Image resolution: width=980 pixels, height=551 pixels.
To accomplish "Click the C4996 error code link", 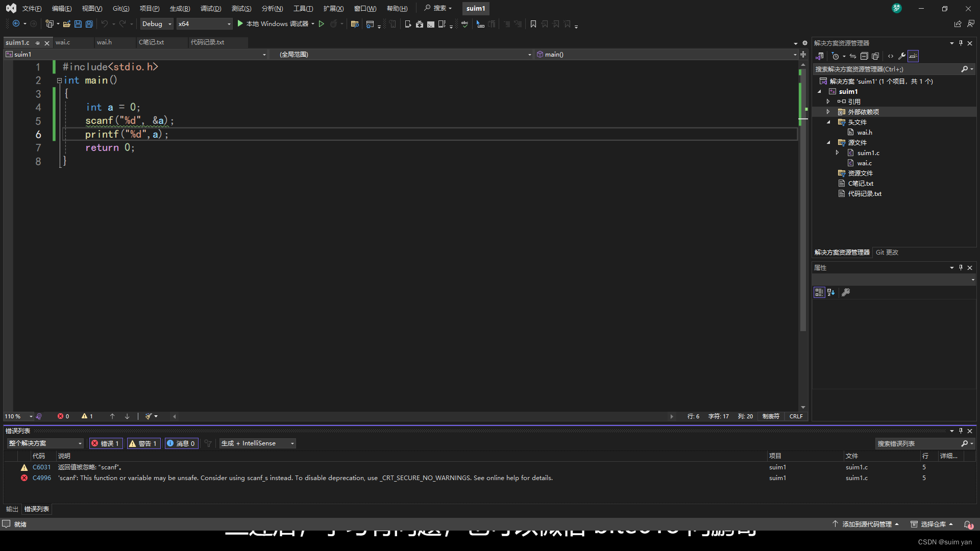I will coord(42,478).
